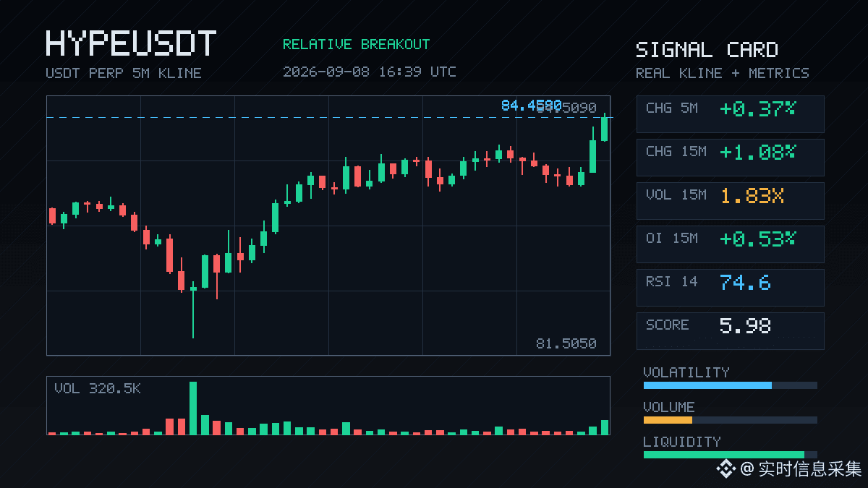Click the HYPEUSDT symbol title
The height and width of the screenshot is (488, 868).
[131, 44]
